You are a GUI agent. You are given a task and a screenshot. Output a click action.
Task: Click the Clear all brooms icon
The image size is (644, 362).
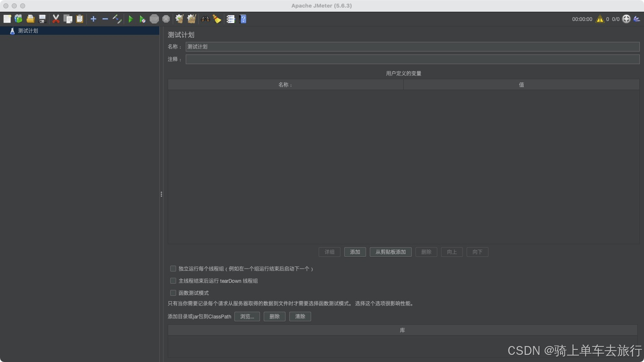point(192,19)
